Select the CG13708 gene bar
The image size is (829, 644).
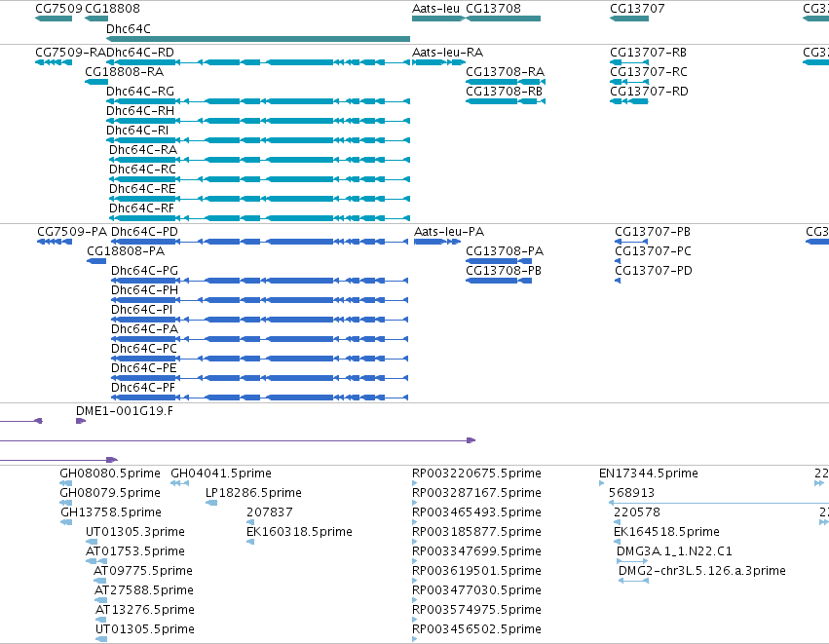click(503, 19)
